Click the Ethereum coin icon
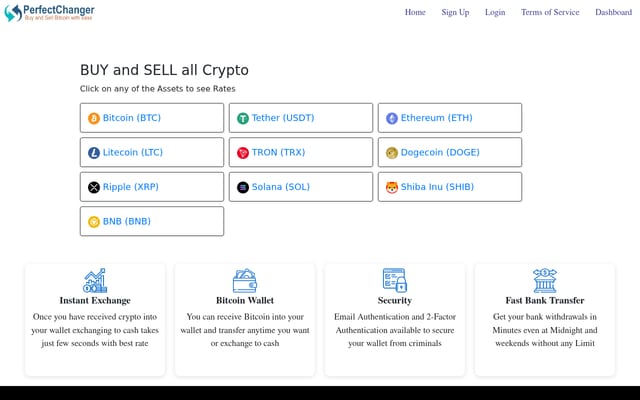 pos(392,118)
